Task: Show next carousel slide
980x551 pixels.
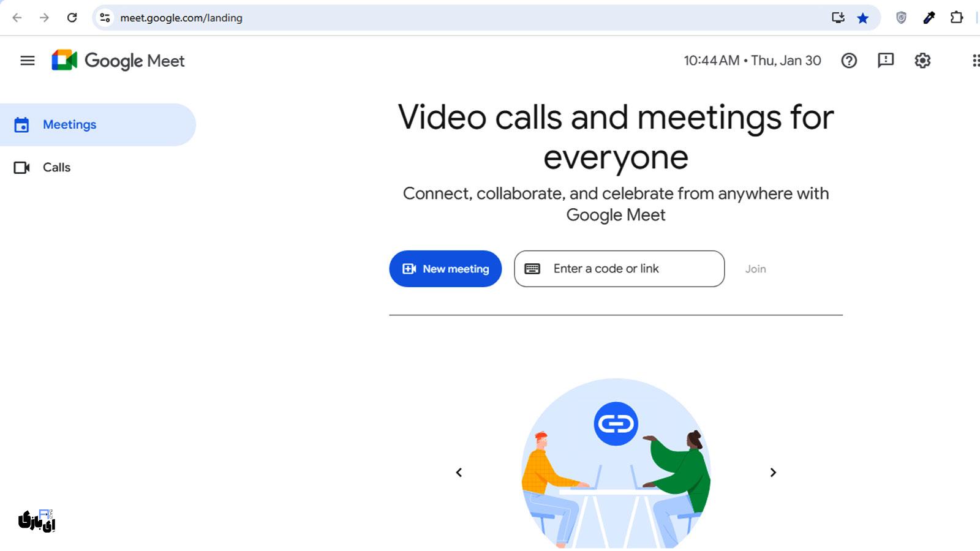Action: (773, 473)
